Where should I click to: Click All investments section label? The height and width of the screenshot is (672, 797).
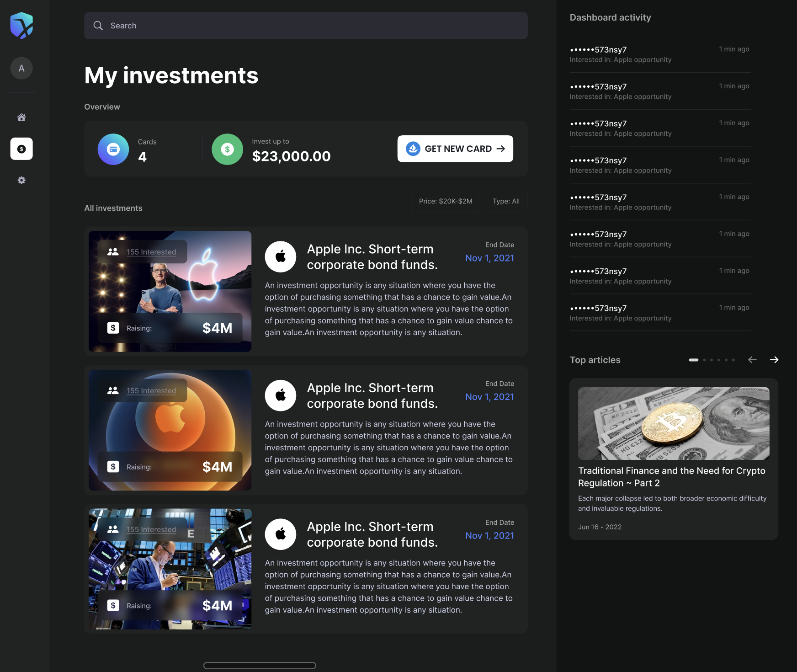(113, 208)
